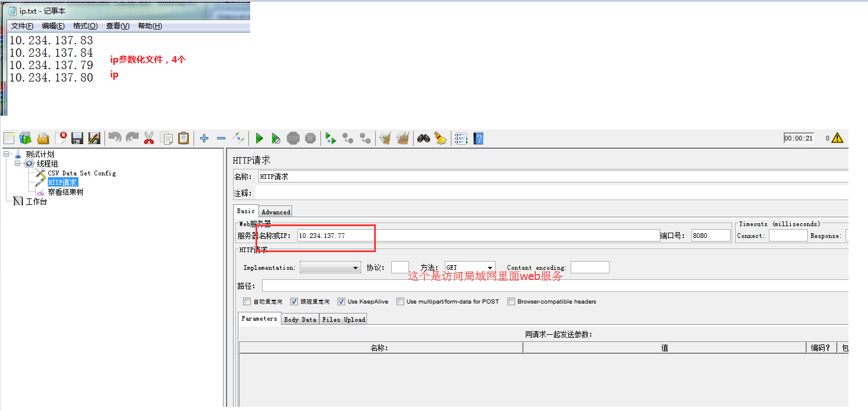Click the Help question mark icon
Viewport: 868px width, 411px height.
click(x=479, y=138)
